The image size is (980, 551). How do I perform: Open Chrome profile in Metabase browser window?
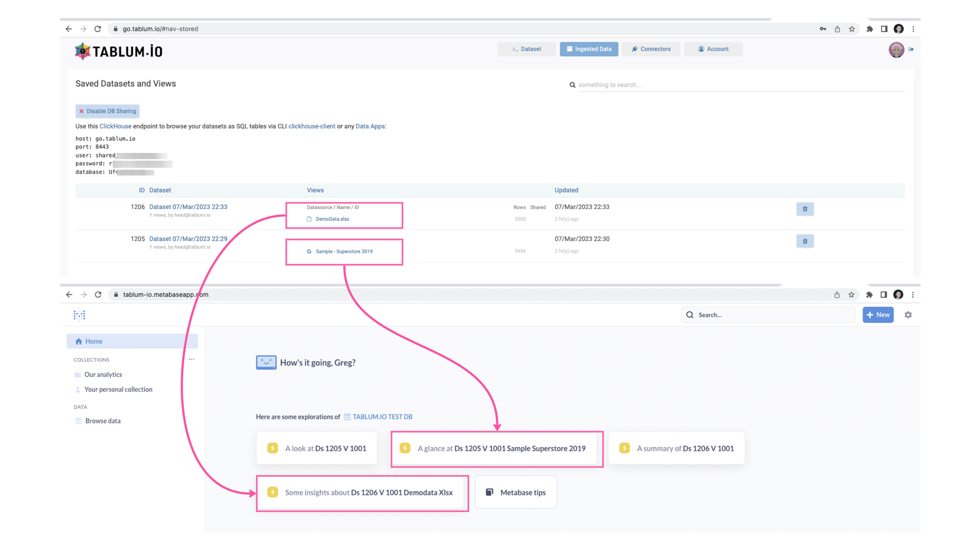(898, 294)
